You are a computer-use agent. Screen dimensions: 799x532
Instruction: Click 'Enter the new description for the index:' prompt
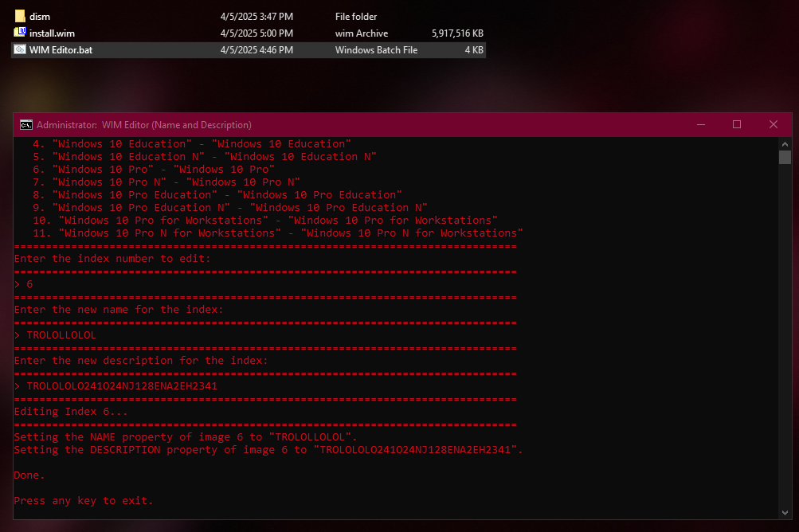coord(141,360)
